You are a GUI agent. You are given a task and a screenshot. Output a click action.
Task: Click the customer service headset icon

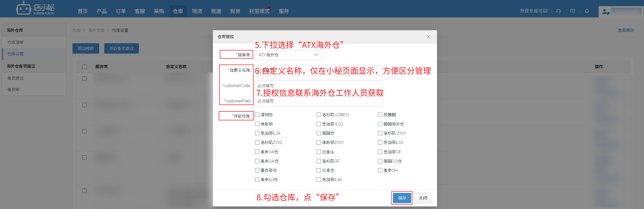coord(558,11)
